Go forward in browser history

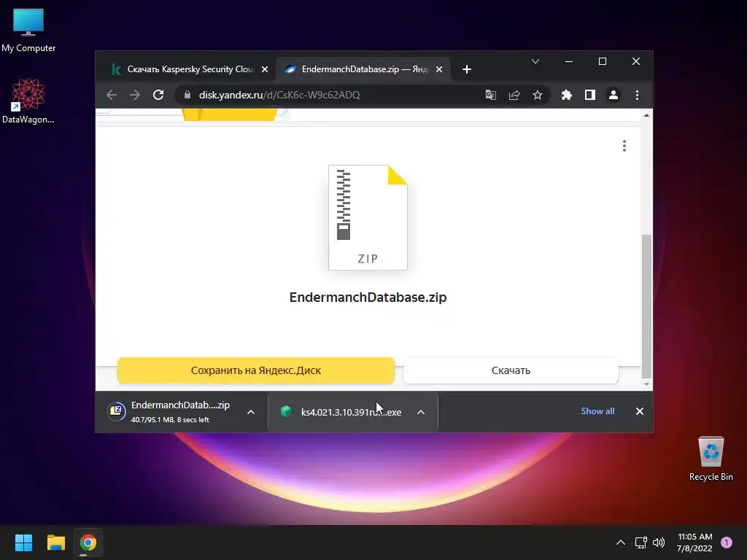click(135, 96)
